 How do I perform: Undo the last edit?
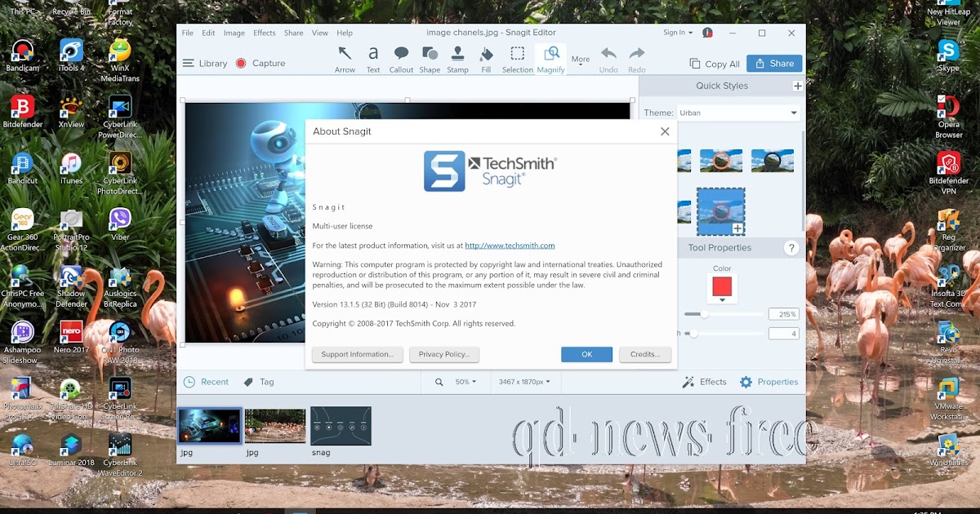click(x=608, y=60)
